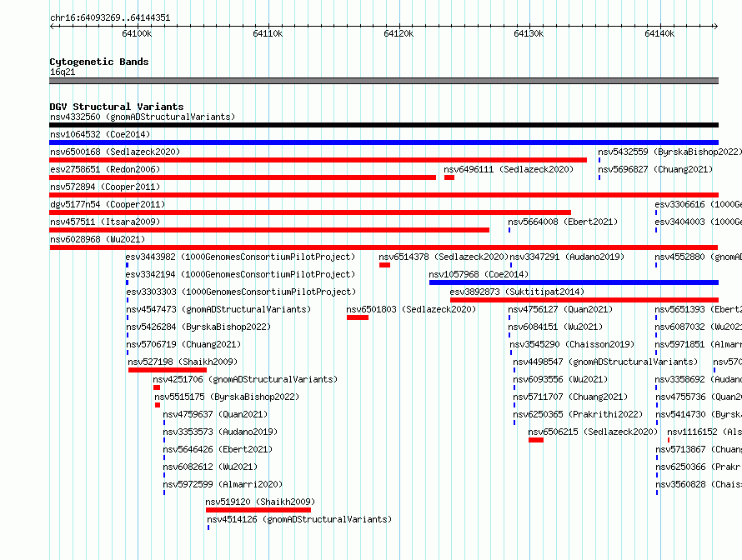Click nsv1057968 (Coe2014) label
Screen dimensions: 742x560
[x=479, y=274]
